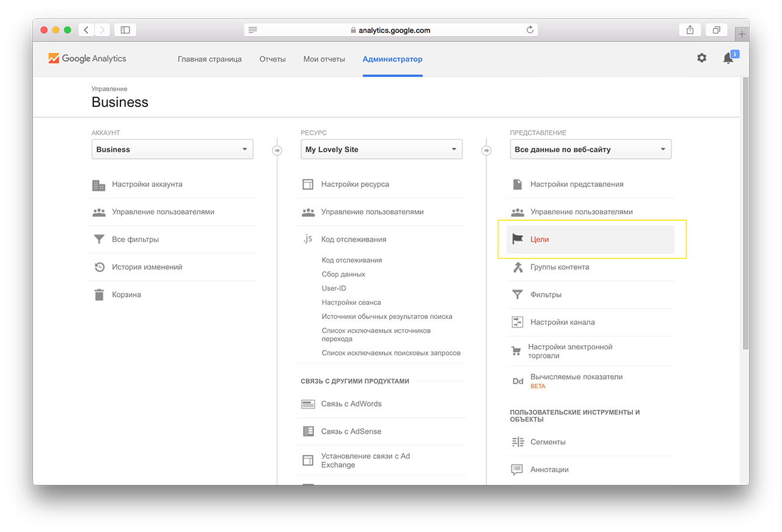Go to the Мои отчеты tab
This screenshot has height=532, width=782.
[324, 59]
